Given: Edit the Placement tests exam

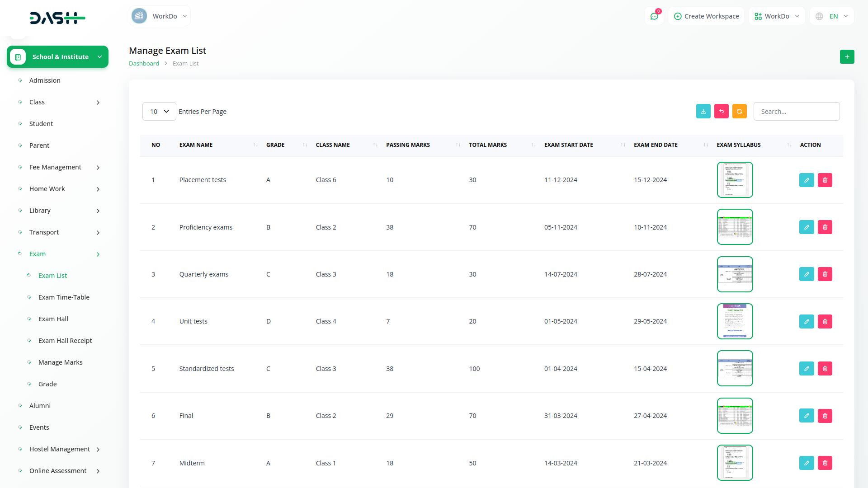Looking at the screenshot, I should click(x=806, y=180).
